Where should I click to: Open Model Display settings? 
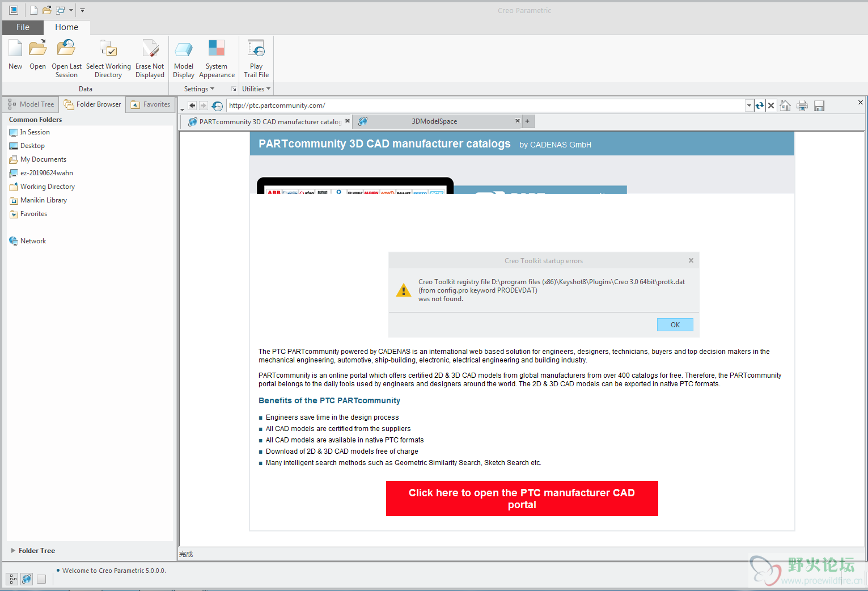coord(184,58)
